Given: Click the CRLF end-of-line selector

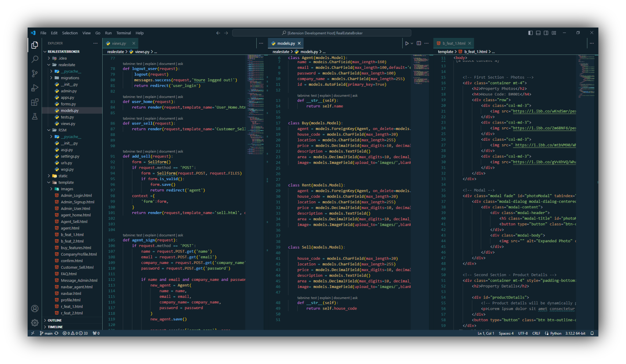Looking at the screenshot, I should pyautogui.click(x=536, y=333).
